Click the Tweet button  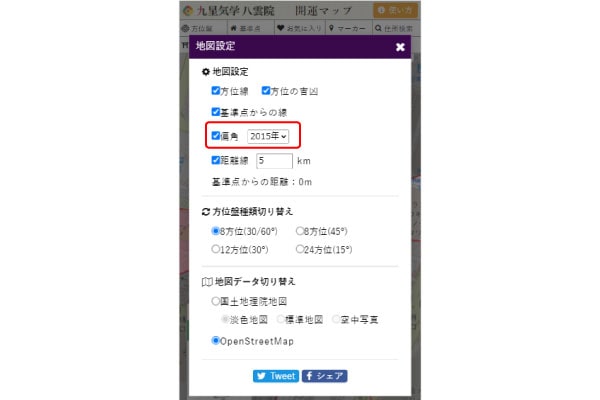click(276, 376)
